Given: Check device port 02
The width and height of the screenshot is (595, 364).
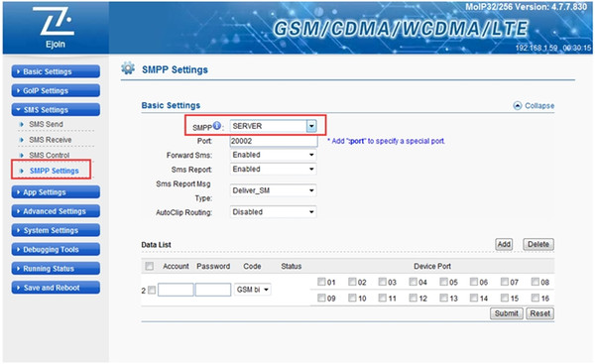Looking at the screenshot, I should (x=352, y=282).
